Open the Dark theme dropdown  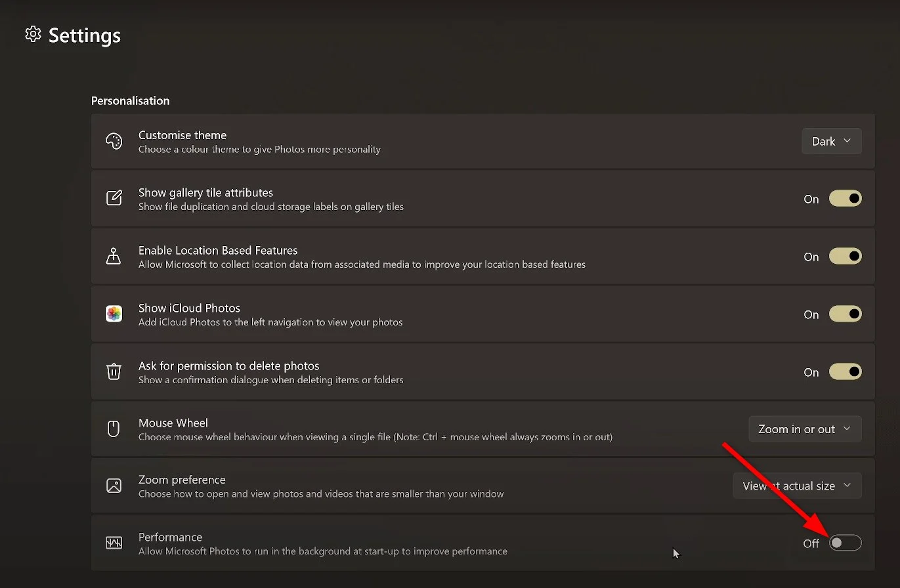pos(831,141)
